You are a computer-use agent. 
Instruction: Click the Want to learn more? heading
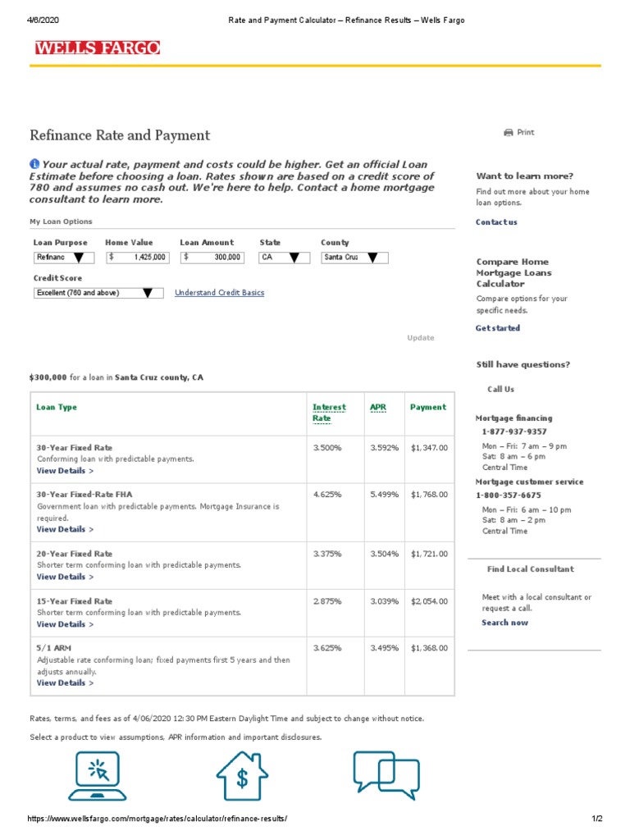coord(524,176)
